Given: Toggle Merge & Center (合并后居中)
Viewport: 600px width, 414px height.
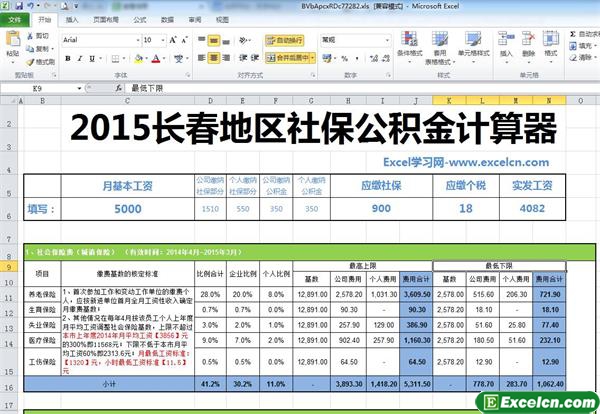Looking at the screenshot, I should pyautogui.click(x=287, y=58).
